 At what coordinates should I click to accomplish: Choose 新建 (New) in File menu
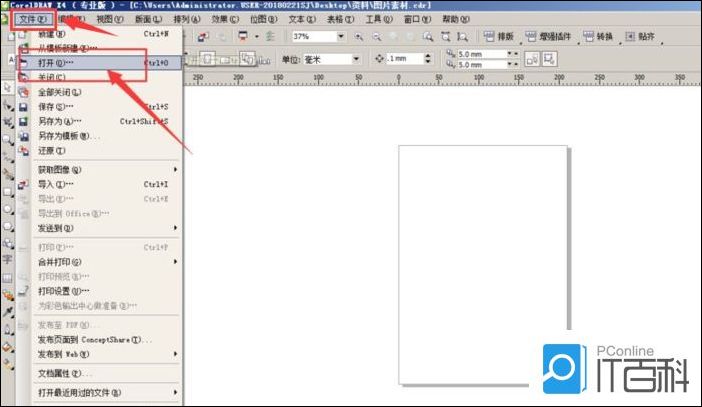(99, 34)
